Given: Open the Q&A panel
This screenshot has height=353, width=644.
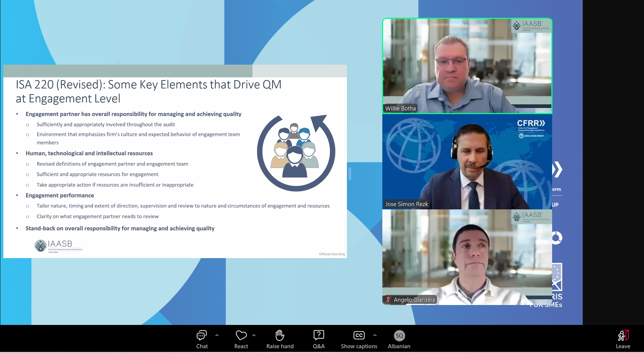Looking at the screenshot, I should tap(318, 335).
